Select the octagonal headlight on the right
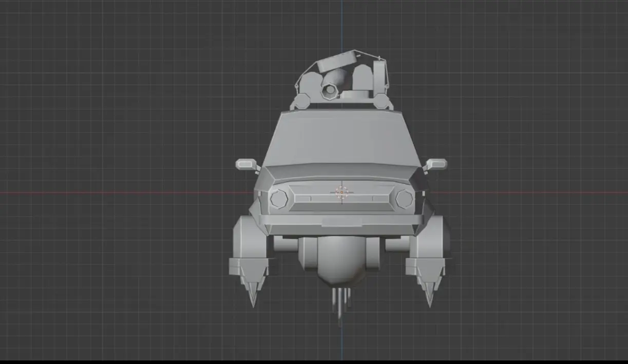 [x=404, y=199]
